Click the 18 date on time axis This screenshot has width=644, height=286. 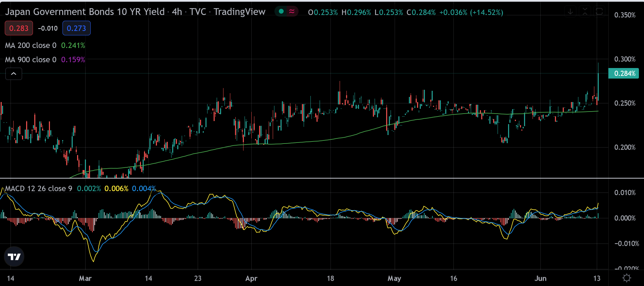[x=330, y=279]
